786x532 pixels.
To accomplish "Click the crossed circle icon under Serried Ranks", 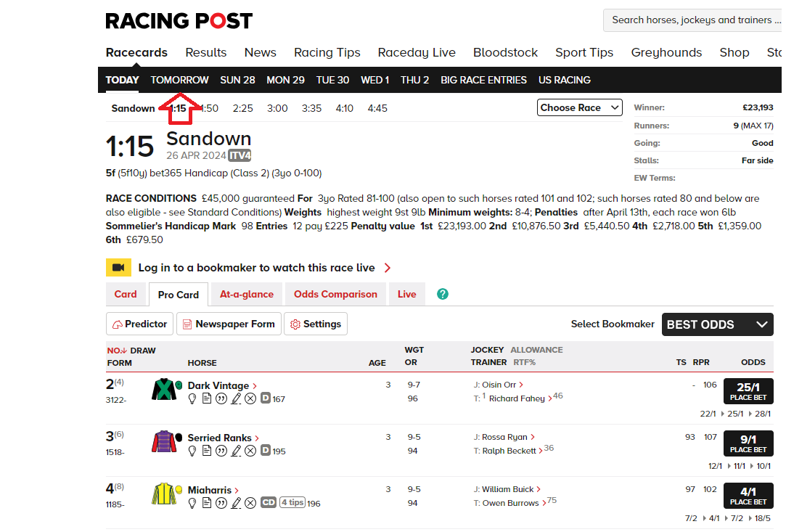I will [250, 451].
